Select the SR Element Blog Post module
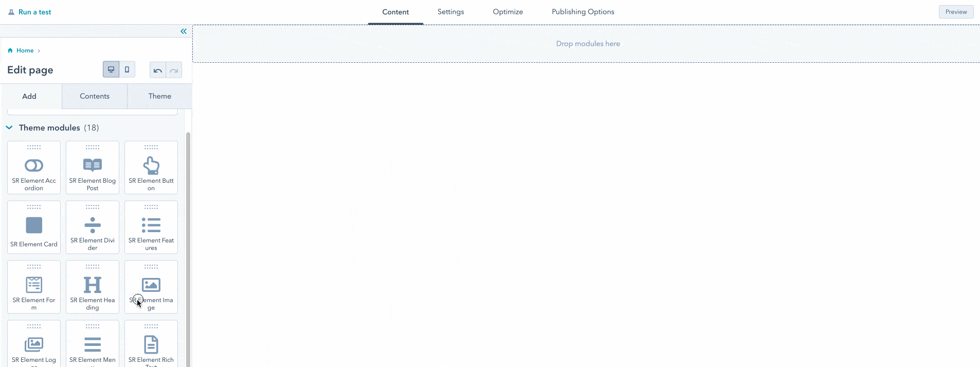The image size is (980, 367). coord(93,167)
